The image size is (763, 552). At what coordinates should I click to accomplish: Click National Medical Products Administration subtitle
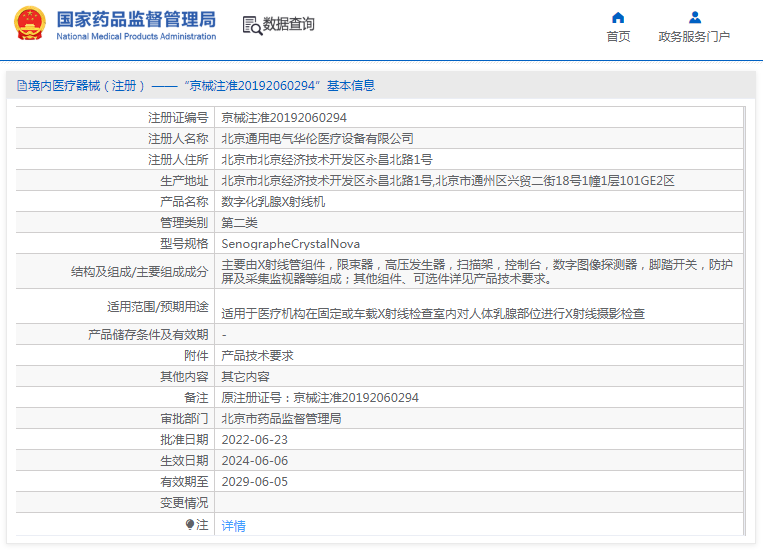(x=136, y=37)
